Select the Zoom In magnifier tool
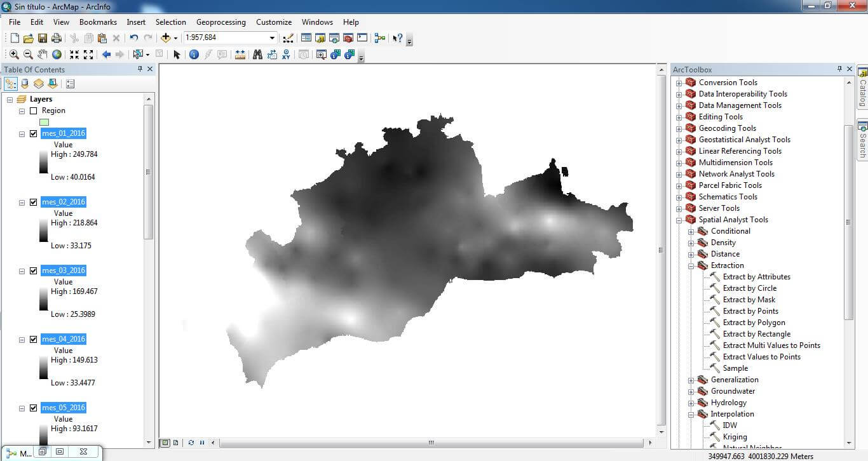868x461 pixels. [14, 55]
